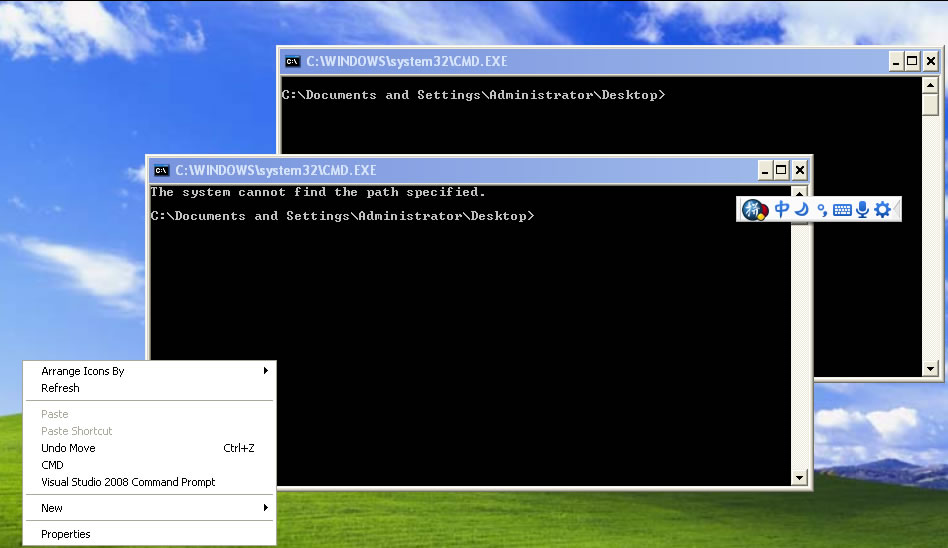Image resolution: width=948 pixels, height=548 pixels.
Task: Close the back CMD window
Action: (x=930, y=61)
